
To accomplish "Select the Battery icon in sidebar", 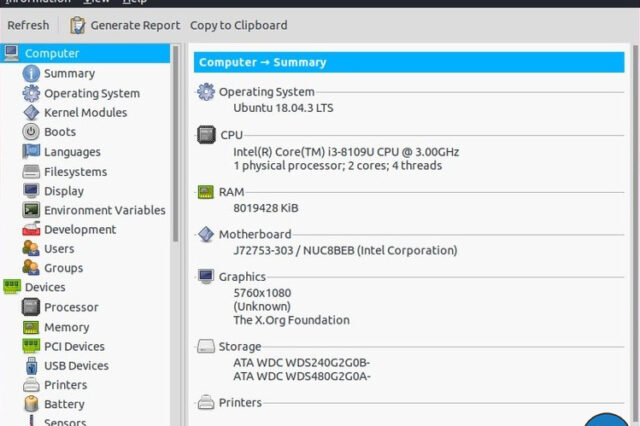I will (x=31, y=405).
